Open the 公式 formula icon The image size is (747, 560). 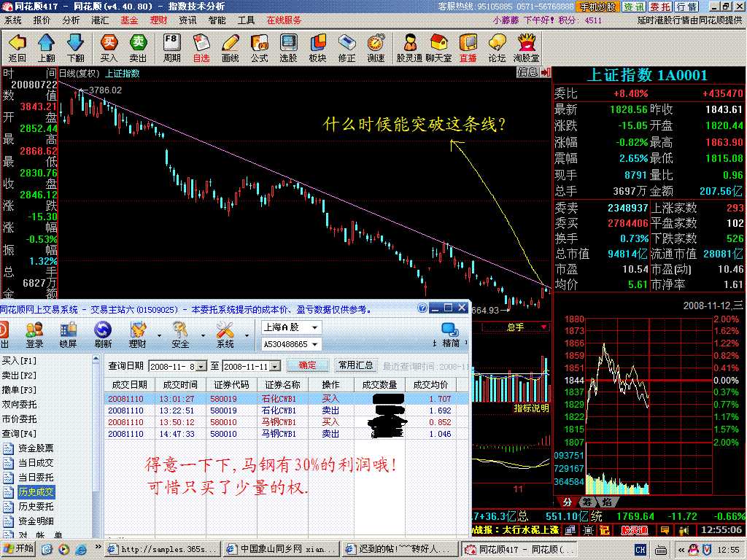tap(259, 47)
